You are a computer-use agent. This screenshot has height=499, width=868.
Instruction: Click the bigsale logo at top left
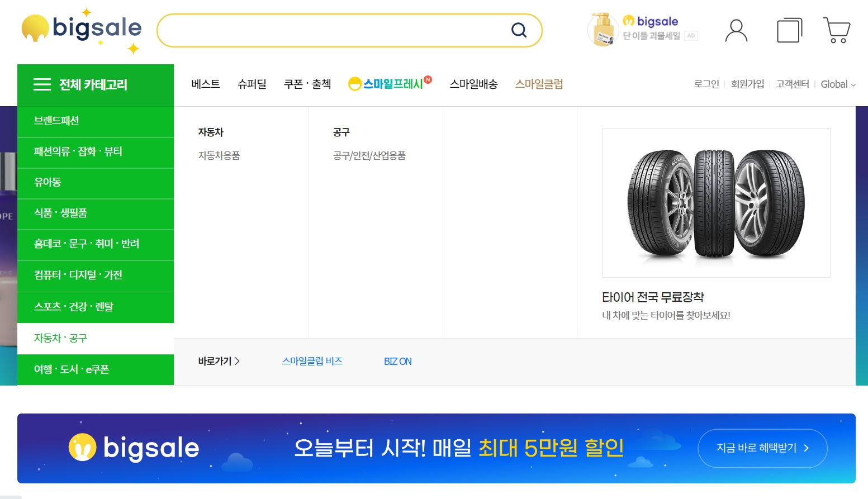click(x=81, y=31)
